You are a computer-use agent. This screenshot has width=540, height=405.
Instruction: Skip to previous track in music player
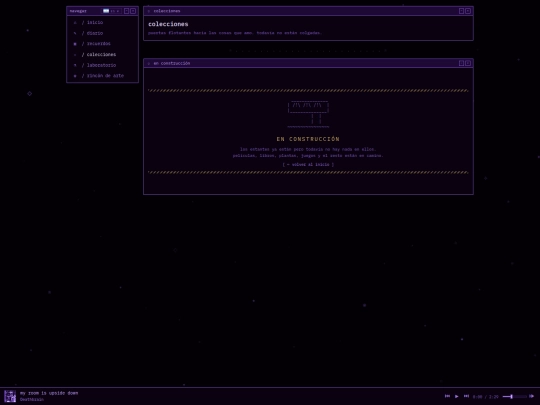pyautogui.click(x=447, y=396)
